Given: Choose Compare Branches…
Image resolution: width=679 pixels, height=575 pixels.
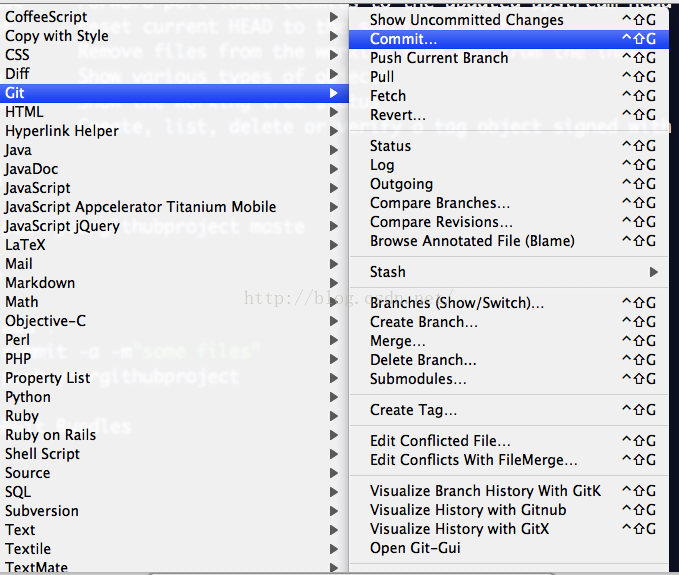Looking at the screenshot, I should [509, 203].
